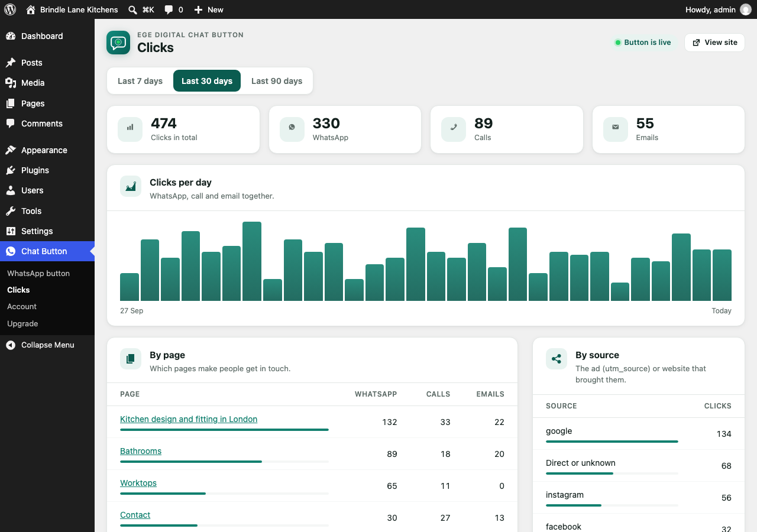
Task: Click the tallest bar in Clicks per day chart
Action: 252,261
